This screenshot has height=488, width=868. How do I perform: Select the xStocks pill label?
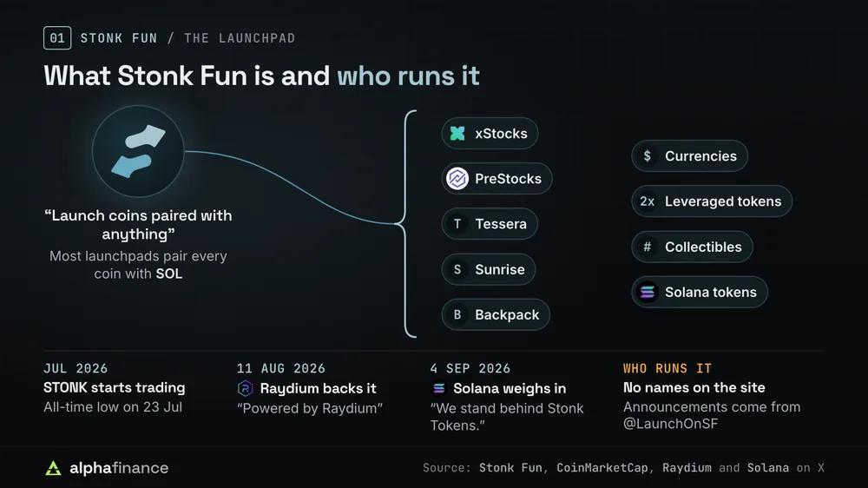tap(501, 134)
